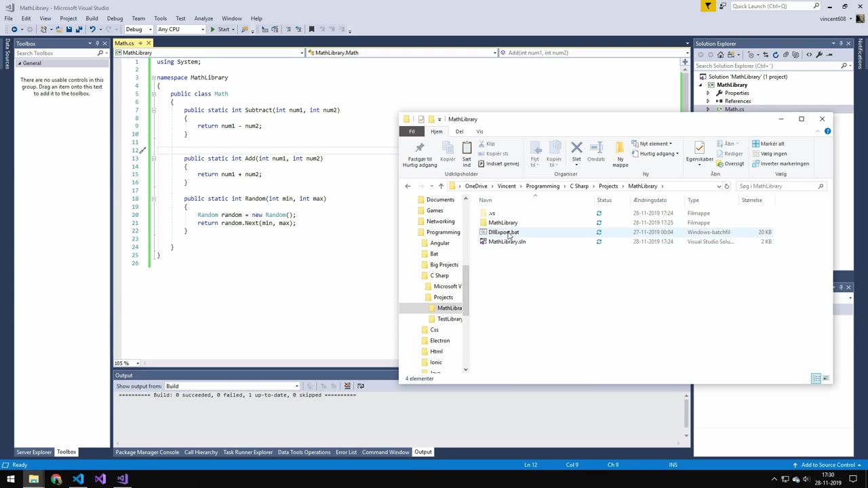Click the Start debugging button
868x488 pixels.
tap(220, 29)
